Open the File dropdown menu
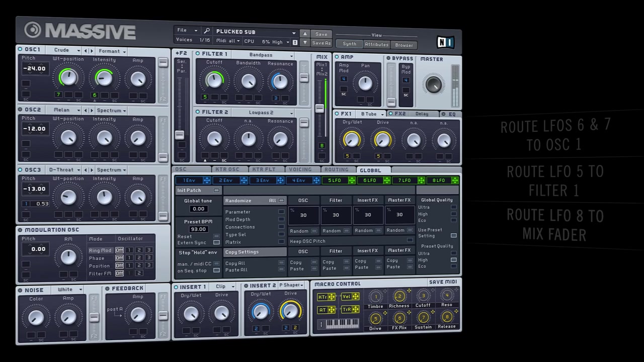 (x=187, y=31)
